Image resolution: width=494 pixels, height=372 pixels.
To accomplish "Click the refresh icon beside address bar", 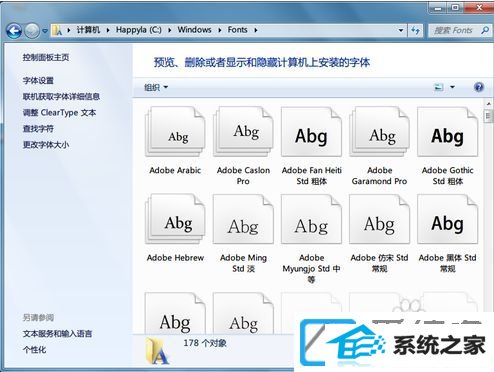I will point(415,30).
